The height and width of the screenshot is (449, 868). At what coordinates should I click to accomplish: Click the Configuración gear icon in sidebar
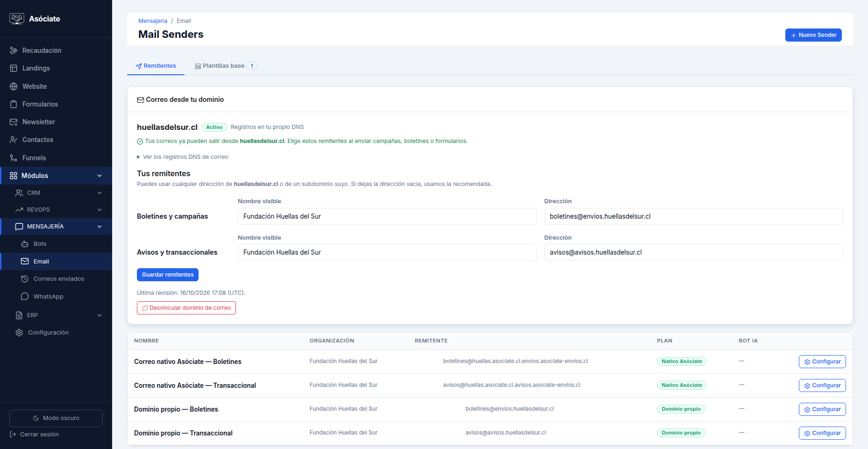[x=19, y=333]
